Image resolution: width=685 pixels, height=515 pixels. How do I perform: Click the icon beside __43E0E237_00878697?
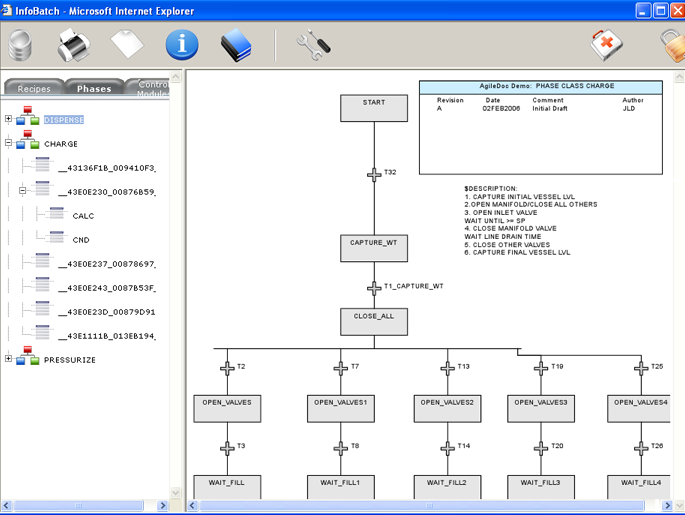[x=42, y=261]
